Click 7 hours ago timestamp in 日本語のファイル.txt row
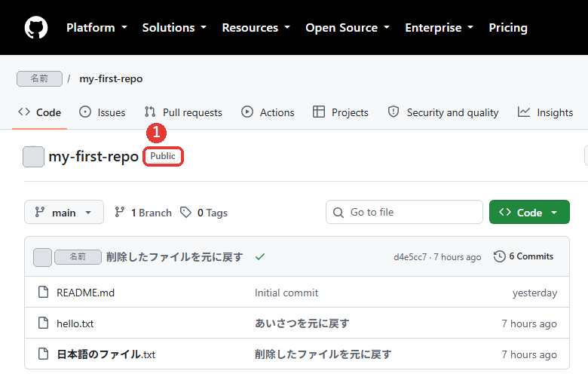 click(529, 354)
